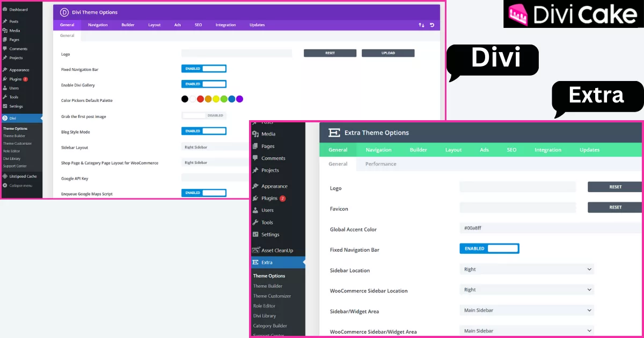Click the Logo input field in Divi options
The width and height of the screenshot is (644, 338).
(x=237, y=53)
